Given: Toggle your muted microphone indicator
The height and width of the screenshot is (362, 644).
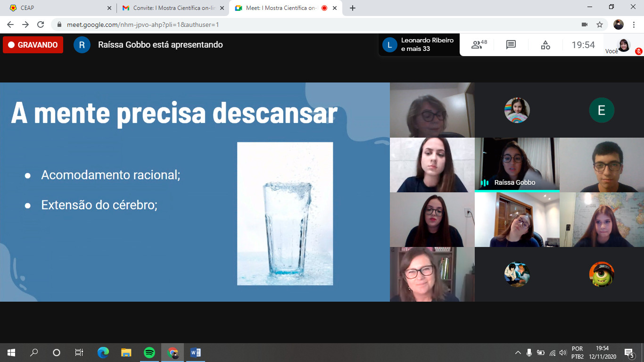Looking at the screenshot, I should point(638,51).
